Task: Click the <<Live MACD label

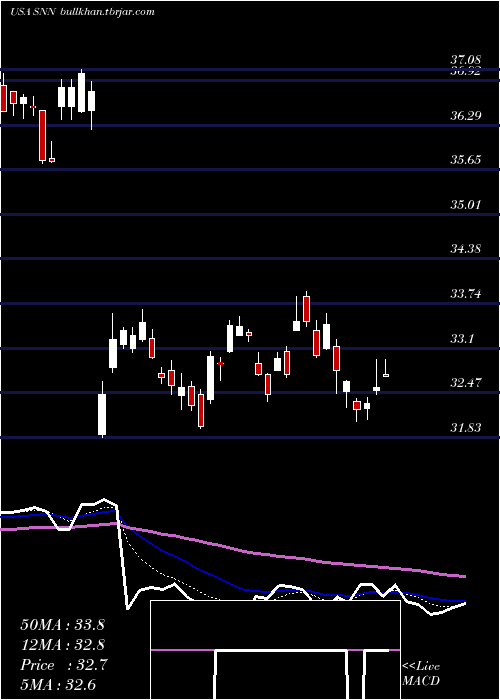Action: coord(421,673)
